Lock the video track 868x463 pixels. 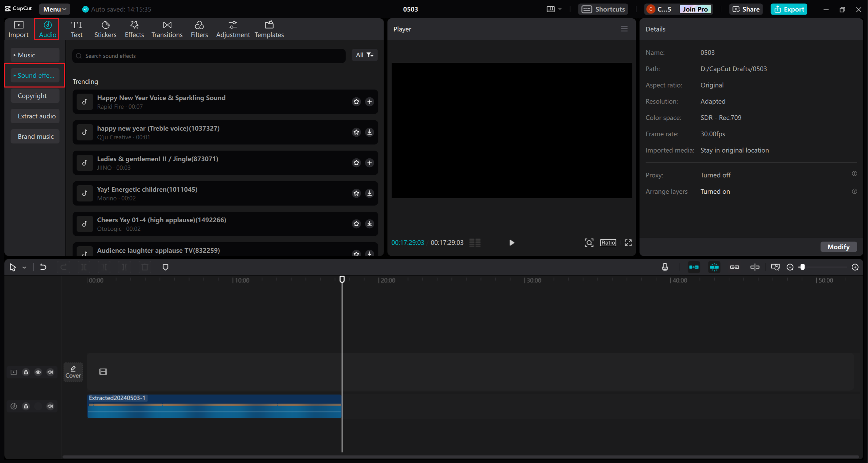pyautogui.click(x=26, y=372)
